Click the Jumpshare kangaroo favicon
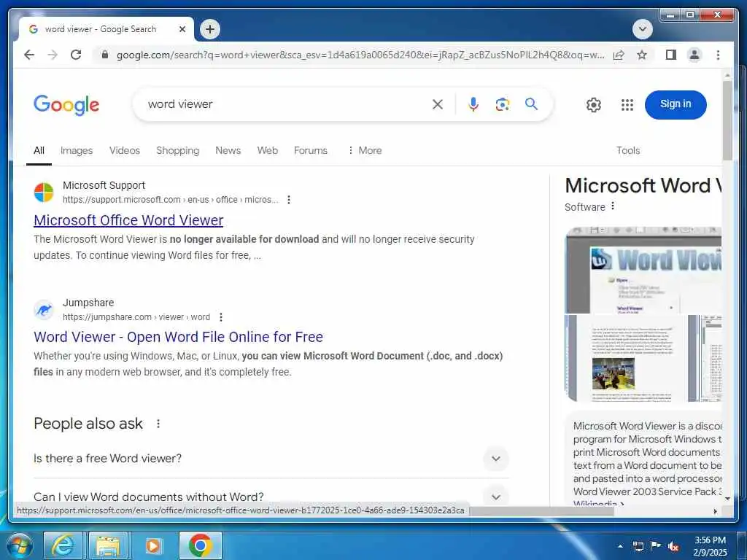 tap(44, 310)
